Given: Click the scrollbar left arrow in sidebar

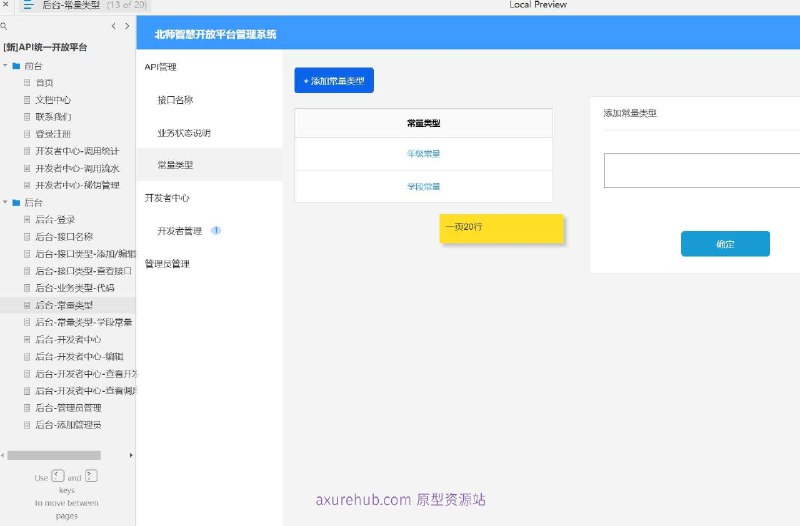Looking at the screenshot, I should (x=3, y=455).
